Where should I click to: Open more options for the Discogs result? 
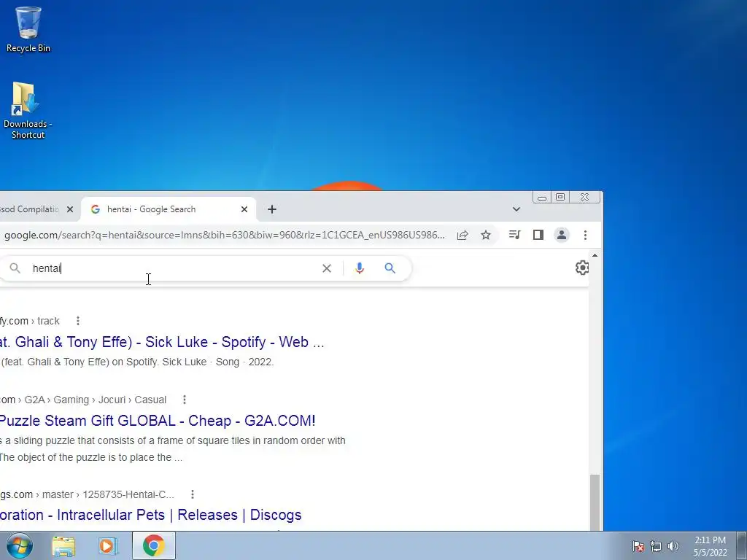pyautogui.click(x=193, y=494)
